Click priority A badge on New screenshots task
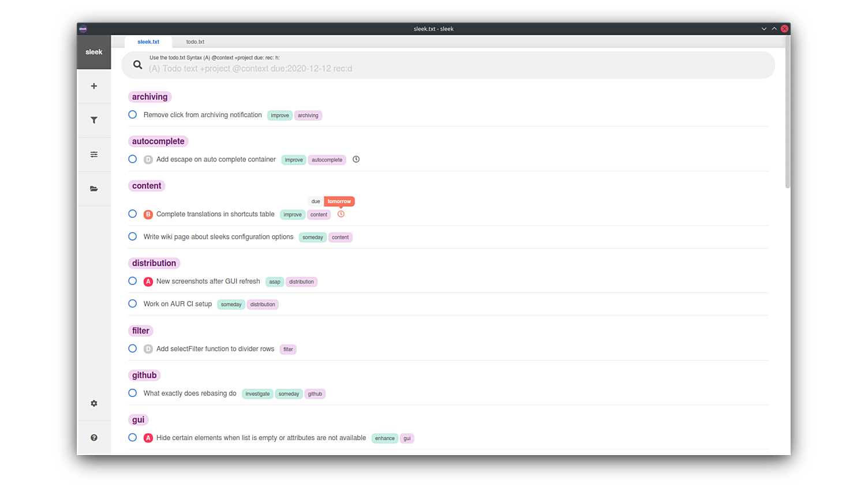868x488 pixels. point(148,282)
